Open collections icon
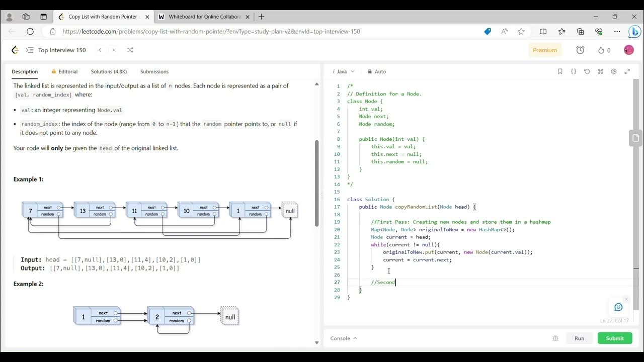This screenshot has width=644, height=362. (x=580, y=31)
